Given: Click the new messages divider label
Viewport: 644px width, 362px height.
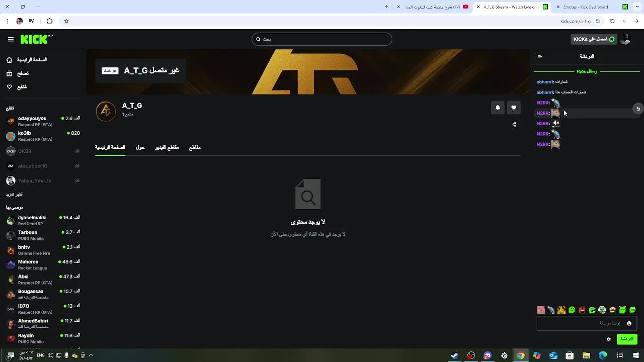Looking at the screenshot, I should [587, 71].
